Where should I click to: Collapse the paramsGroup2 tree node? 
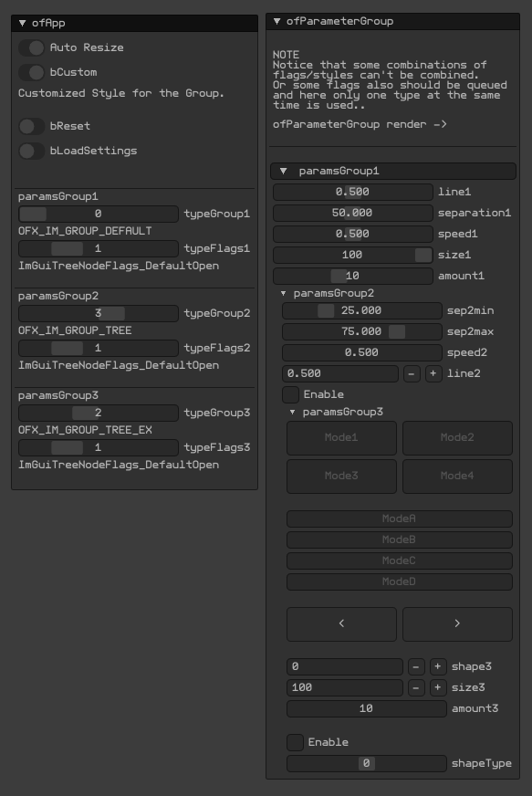click(x=283, y=293)
